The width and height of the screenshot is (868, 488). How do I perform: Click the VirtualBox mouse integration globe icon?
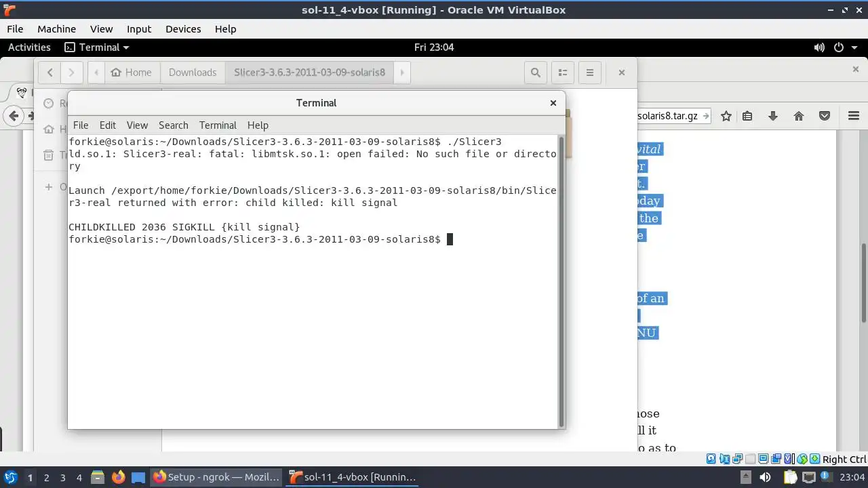(x=802, y=459)
